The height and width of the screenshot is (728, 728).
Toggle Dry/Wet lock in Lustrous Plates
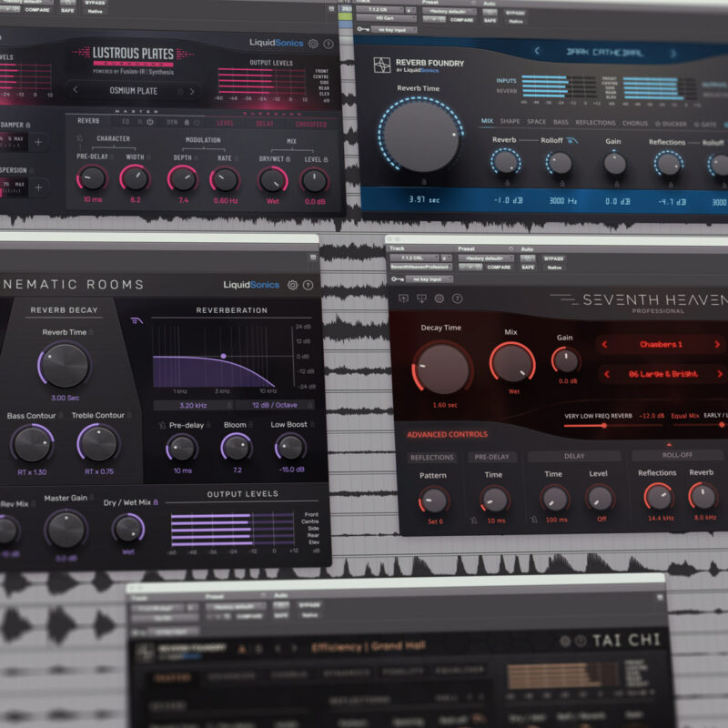point(288,159)
